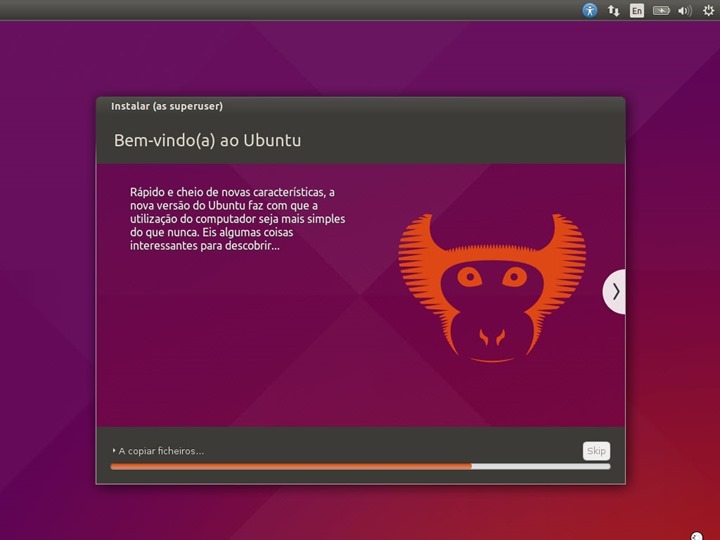The image size is (720, 540).
Task: Click the installation progress bar
Action: (360, 467)
